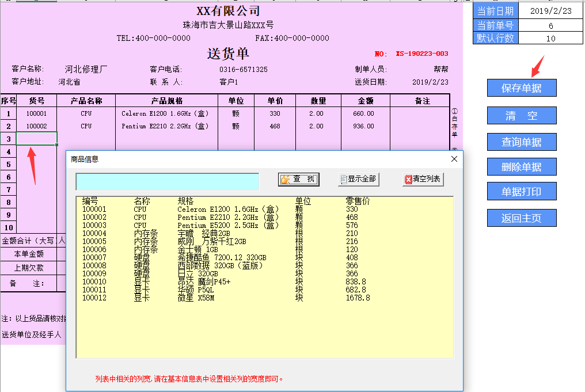Close the 商品信息 dialog

point(454,159)
